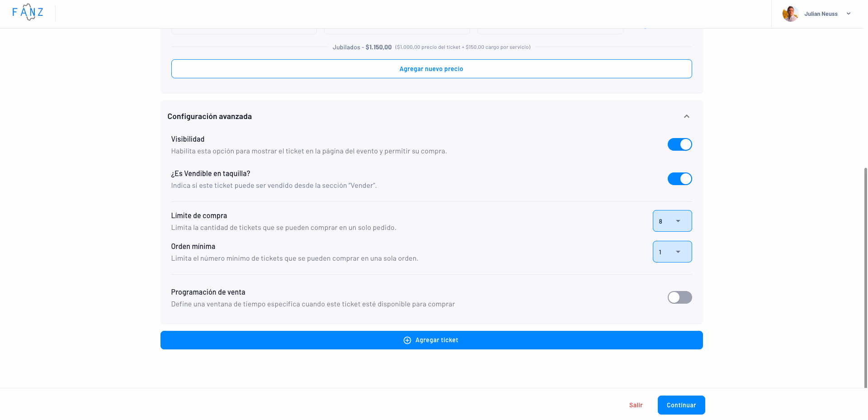The image size is (868, 420).
Task: Enable the Programación de venta toggle
Action: [x=679, y=297]
